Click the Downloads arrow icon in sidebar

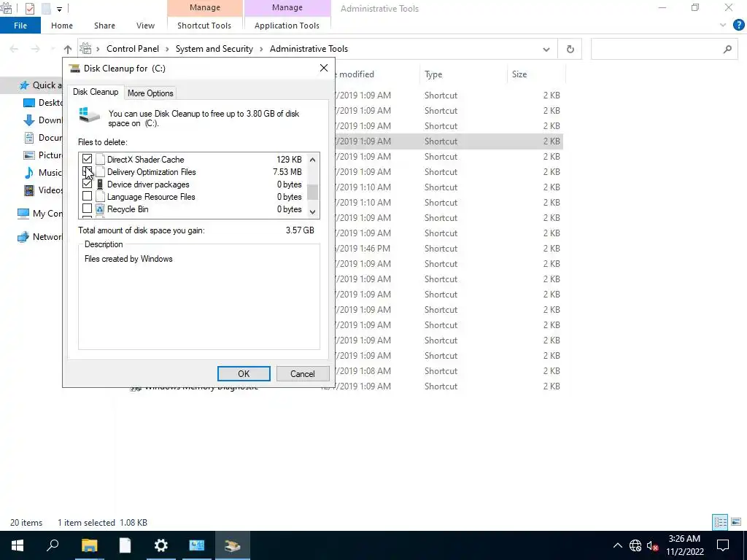(29, 120)
